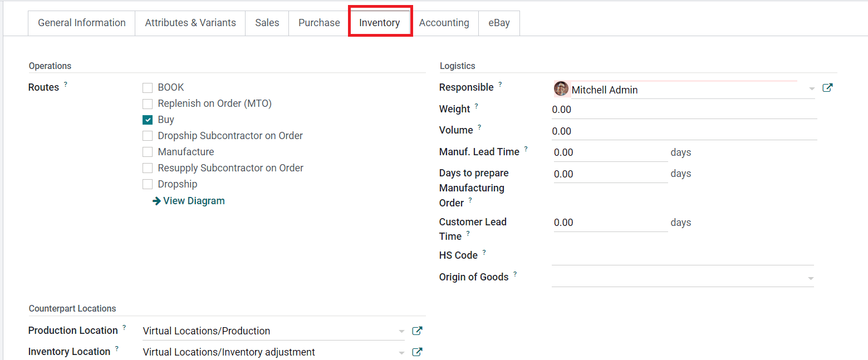This screenshot has height=360, width=868.
Task: Open the Accounting tab
Action: 444,23
